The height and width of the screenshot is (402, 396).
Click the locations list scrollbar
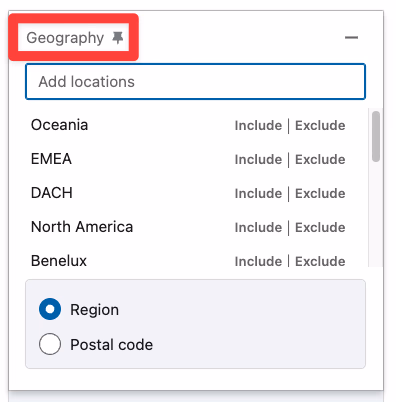coord(376,136)
